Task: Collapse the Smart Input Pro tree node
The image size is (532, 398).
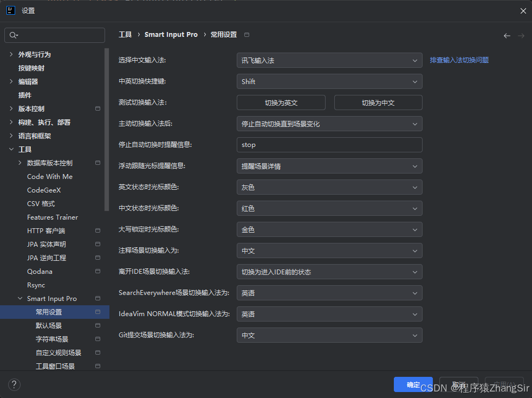Action: (20, 298)
